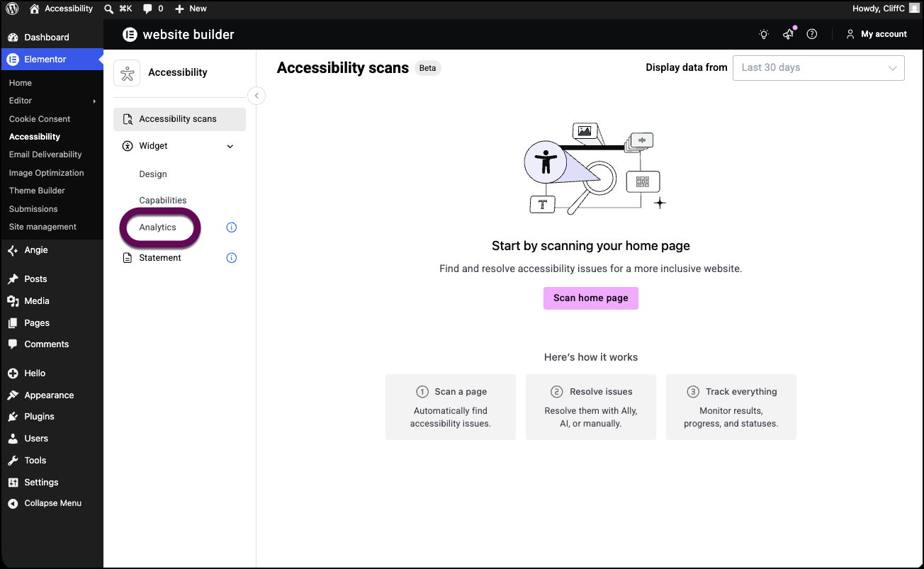Click the info icon beside Analytics
Screen dimensions: 924x569
[x=231, y=227]
